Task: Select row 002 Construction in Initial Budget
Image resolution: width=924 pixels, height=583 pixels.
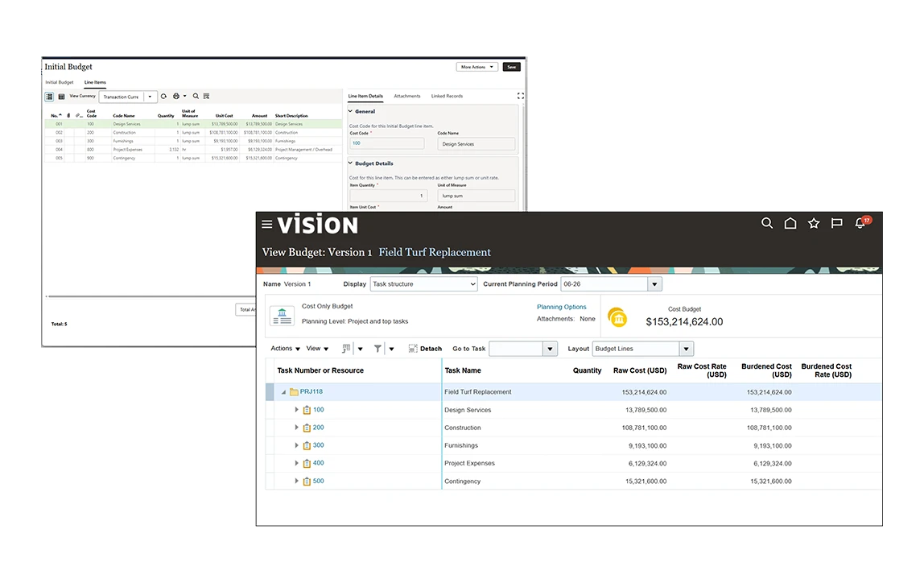Action: 193,133
